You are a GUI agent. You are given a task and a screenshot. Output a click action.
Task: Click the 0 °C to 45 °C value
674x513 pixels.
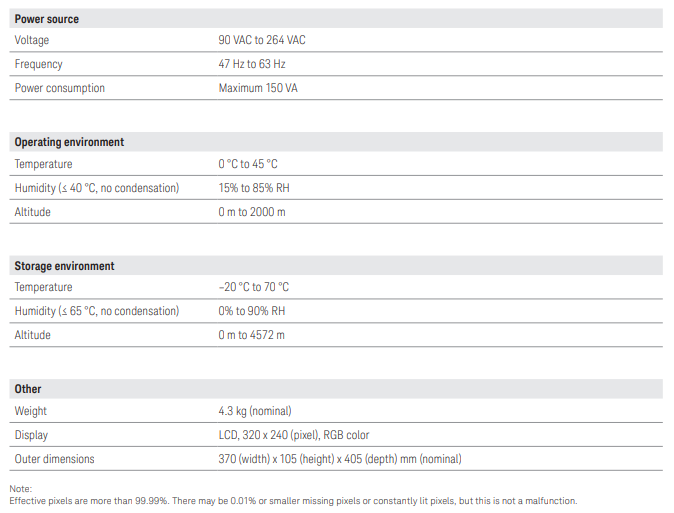247,164
